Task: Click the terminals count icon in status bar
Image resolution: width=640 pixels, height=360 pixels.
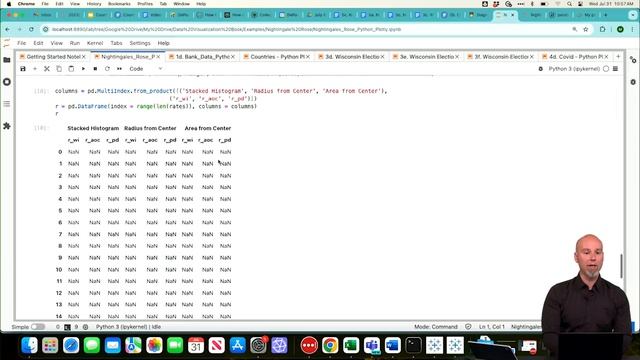Action: pos(67,327)
